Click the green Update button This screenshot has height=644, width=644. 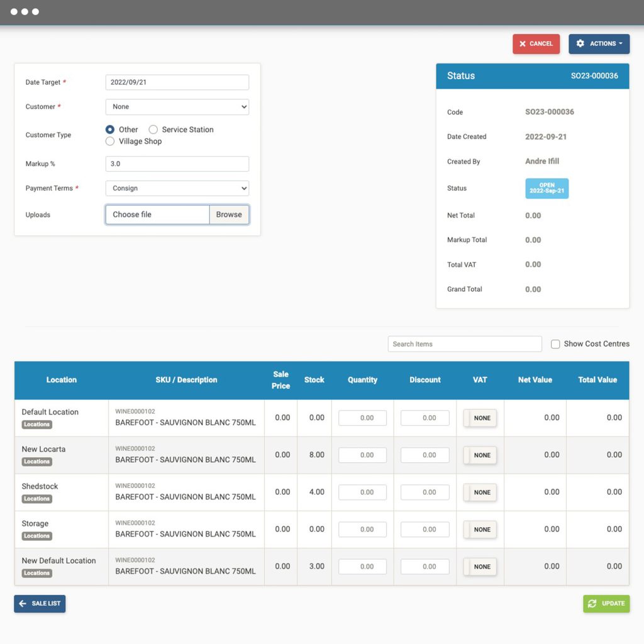606,603
